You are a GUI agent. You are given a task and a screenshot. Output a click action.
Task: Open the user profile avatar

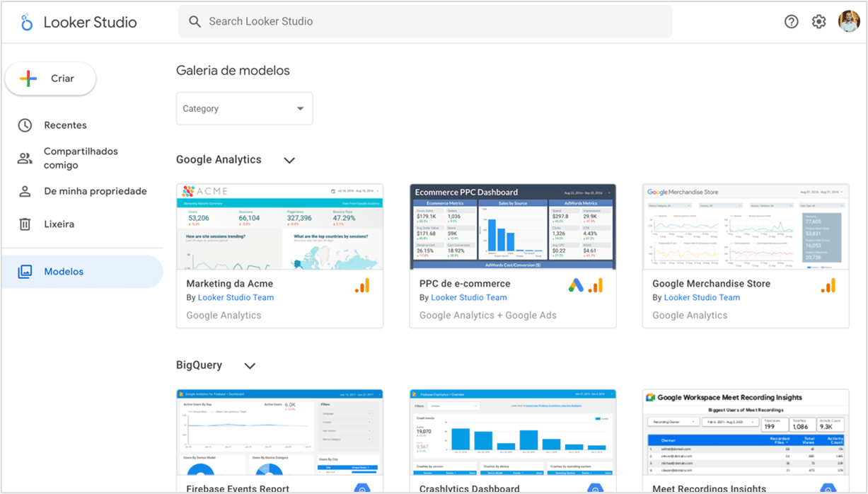click(848, 22)
